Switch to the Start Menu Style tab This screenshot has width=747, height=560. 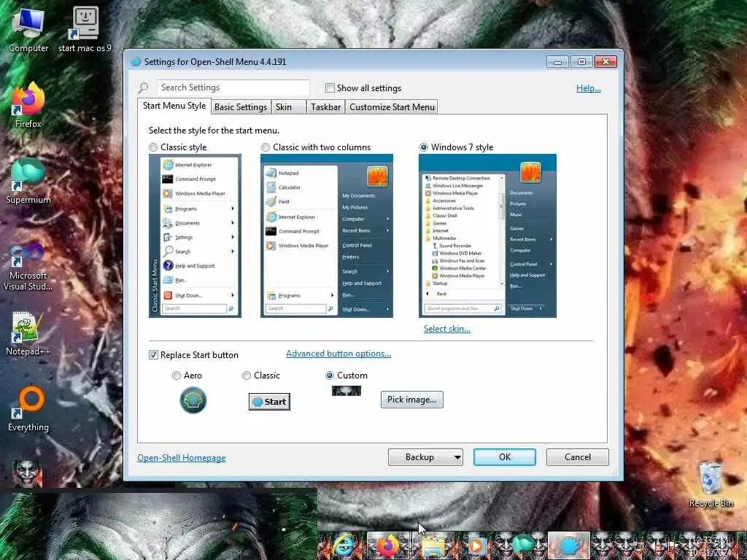coord(174,106)
